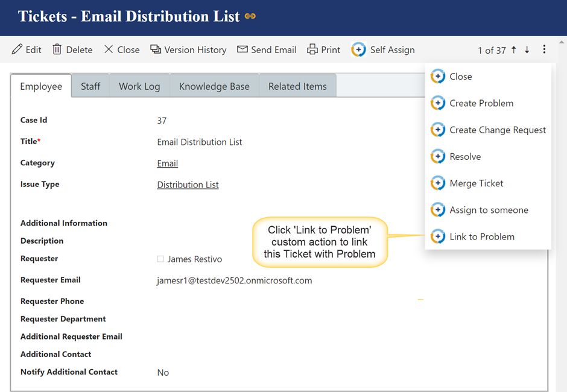Follow the Email category link
The image size is (567, 392).
167,163
